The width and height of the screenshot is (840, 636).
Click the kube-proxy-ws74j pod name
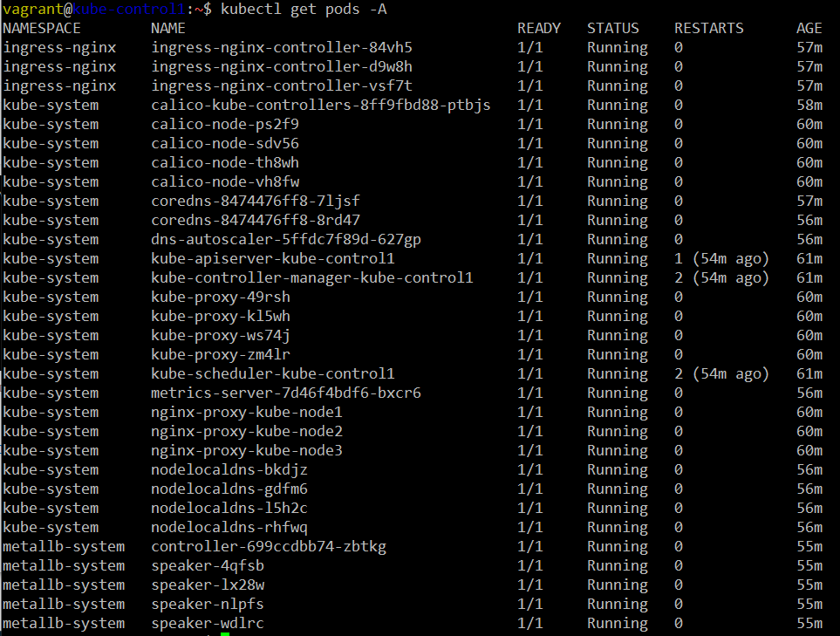(221, 336)
